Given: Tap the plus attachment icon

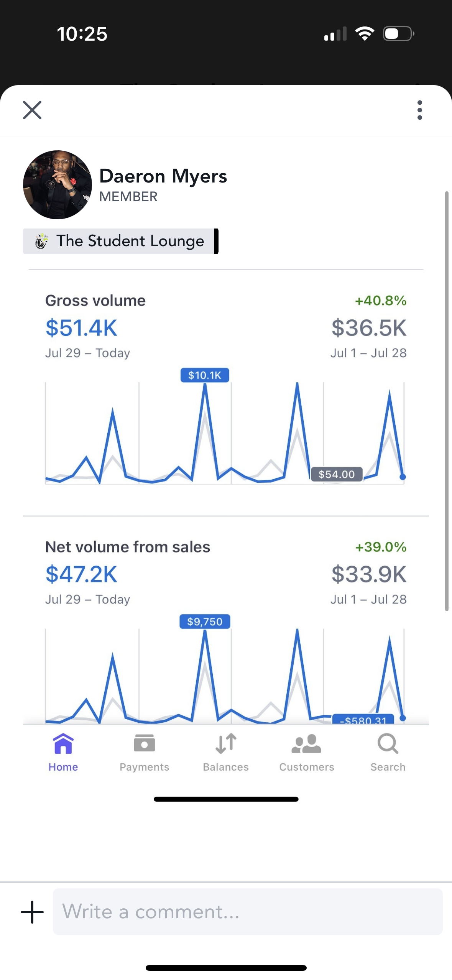Looking at the screenshot, I should pos(32,912).
